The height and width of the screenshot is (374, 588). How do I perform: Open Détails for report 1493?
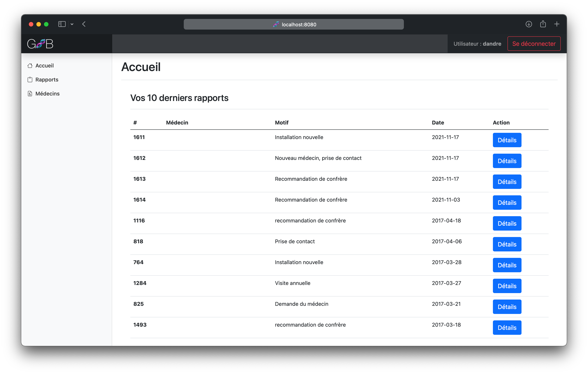(x=507, y=328)
